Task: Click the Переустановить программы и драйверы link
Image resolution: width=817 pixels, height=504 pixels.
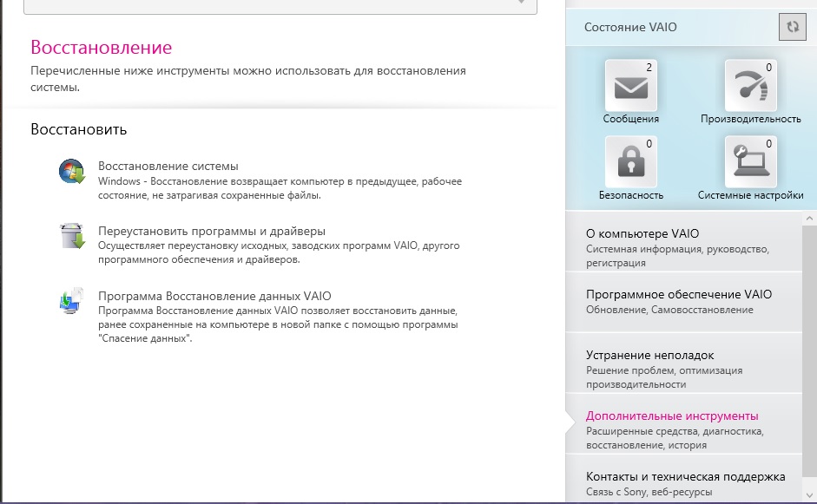Action: 212,231
